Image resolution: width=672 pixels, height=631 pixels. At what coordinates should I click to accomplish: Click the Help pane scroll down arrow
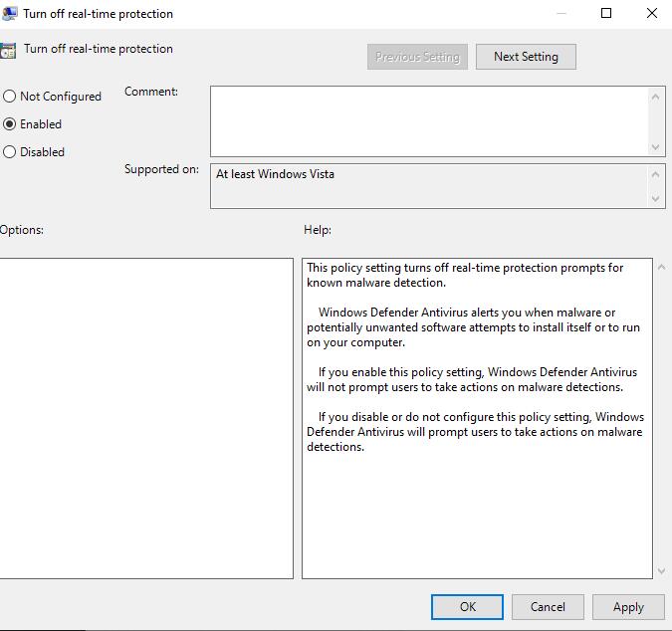point(662,570)
